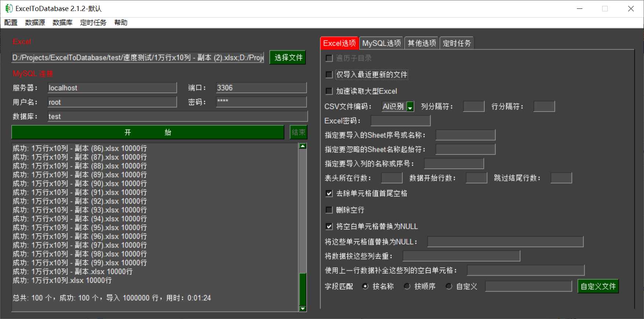Click log line 副本 (90).xlsx

click(x=80, y=184)
